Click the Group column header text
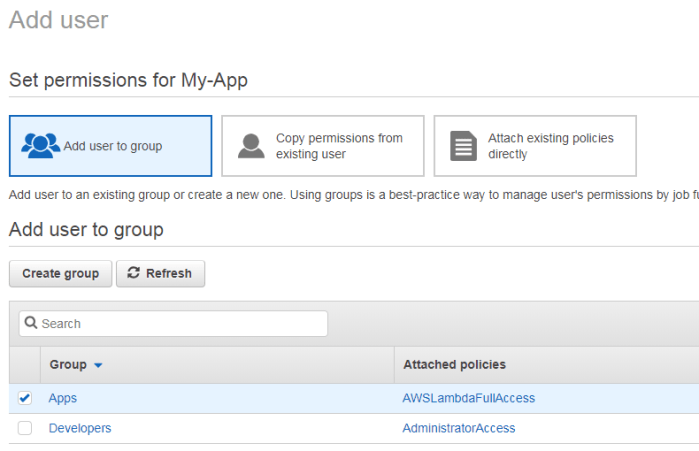The width and height of the screenshot is (699, 451). click(x=68, y=365)
